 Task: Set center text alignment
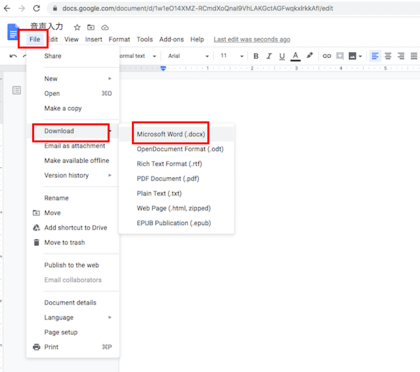pos(388,56)
